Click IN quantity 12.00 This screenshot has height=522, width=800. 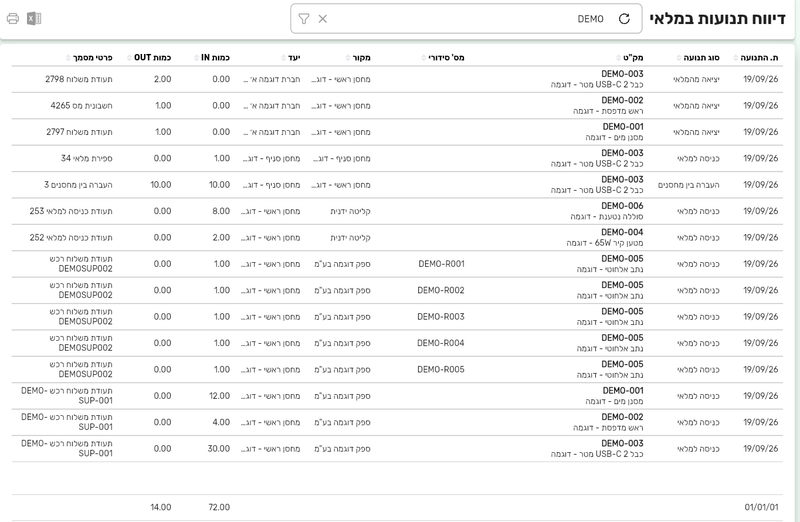click(x=219, y=396)
